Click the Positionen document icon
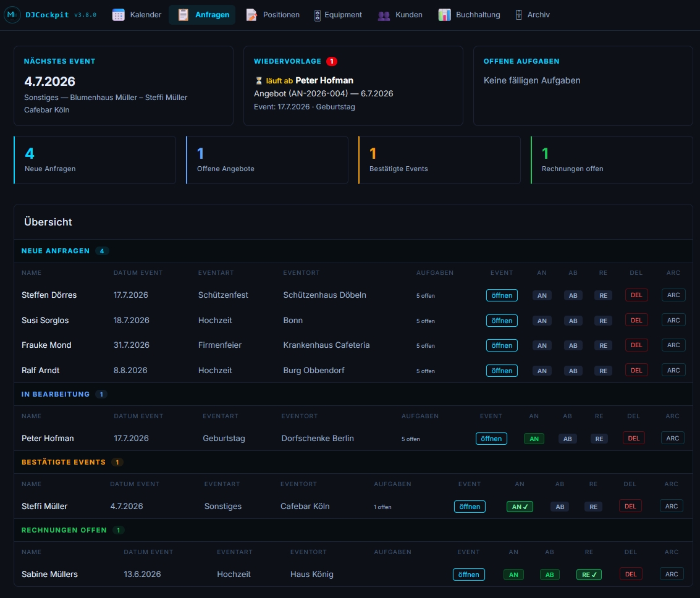 click(251, 15)
